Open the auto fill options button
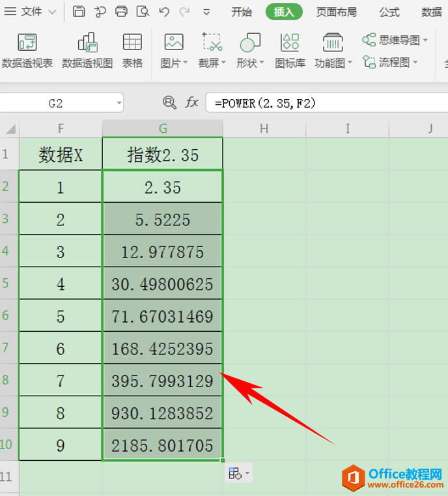 (x=238, y=473)
